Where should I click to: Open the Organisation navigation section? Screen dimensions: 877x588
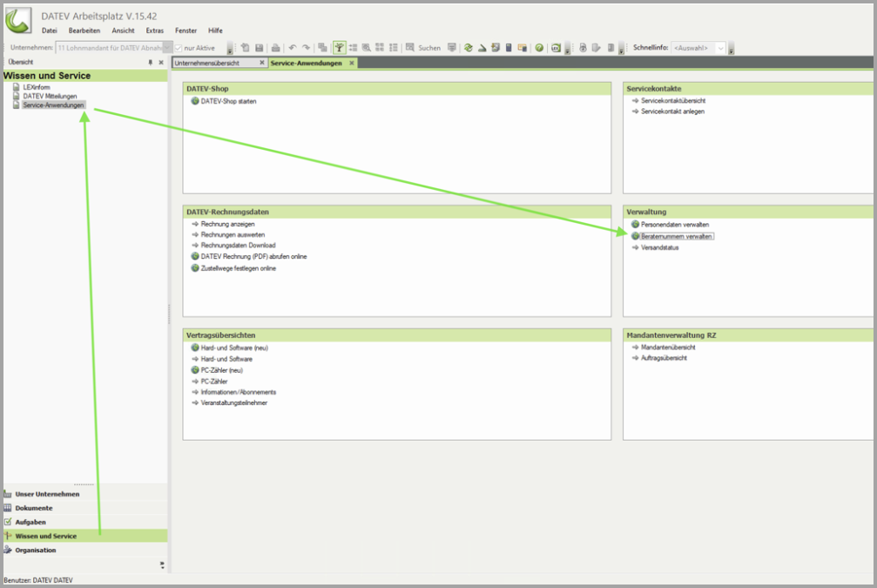pyautogui.click(x=35, y=550)
